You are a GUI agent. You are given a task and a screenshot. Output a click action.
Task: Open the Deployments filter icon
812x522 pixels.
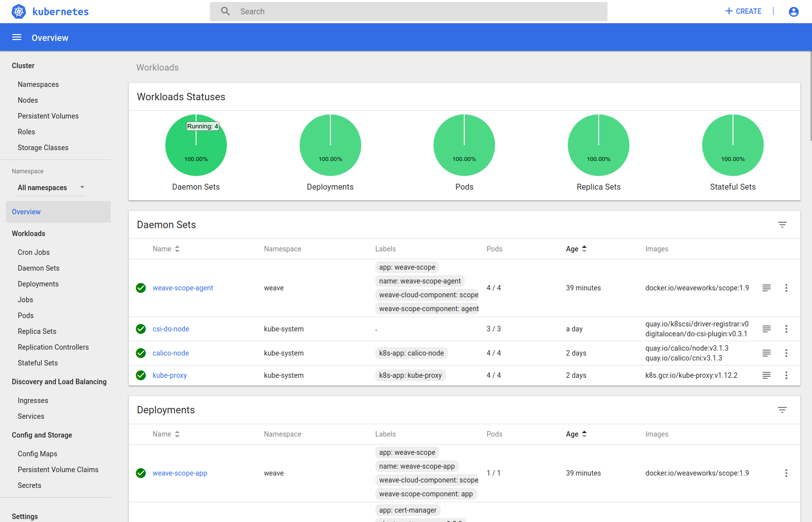pos(782,410)
